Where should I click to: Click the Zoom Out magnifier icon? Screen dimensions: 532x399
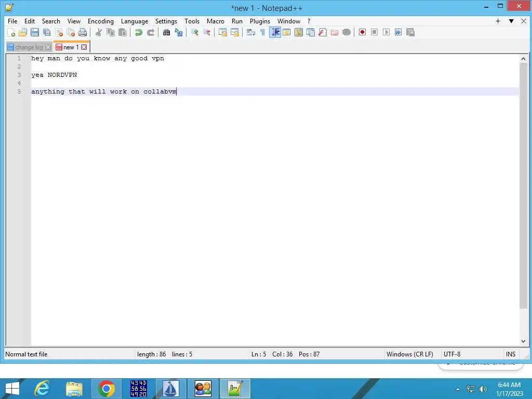click(206, 32)
